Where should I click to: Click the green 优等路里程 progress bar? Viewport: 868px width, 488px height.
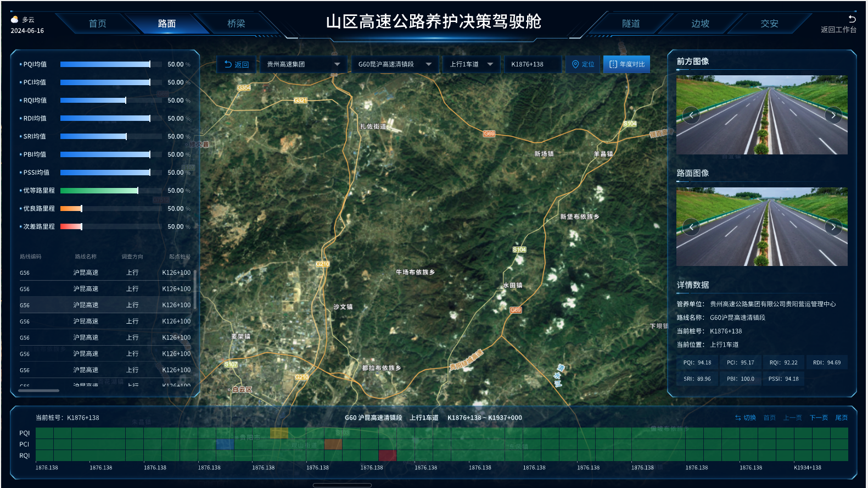(x=99, y=191)
